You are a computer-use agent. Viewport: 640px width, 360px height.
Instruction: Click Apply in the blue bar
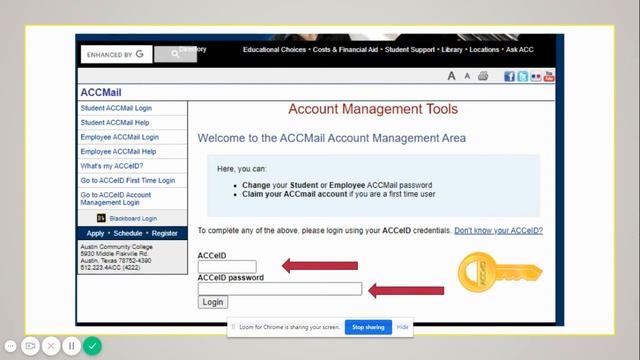pyautogui.click(x=95, y=233)
